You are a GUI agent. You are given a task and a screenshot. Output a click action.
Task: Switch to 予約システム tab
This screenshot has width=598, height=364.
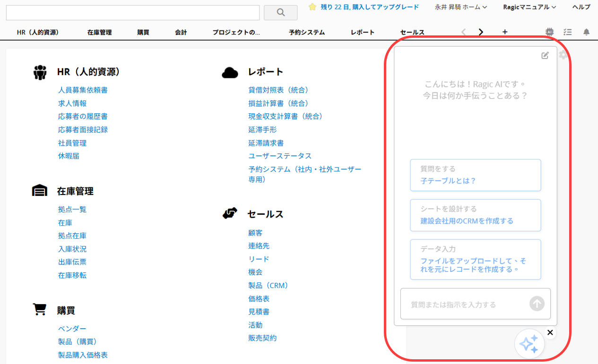click(x=307, y=32)
